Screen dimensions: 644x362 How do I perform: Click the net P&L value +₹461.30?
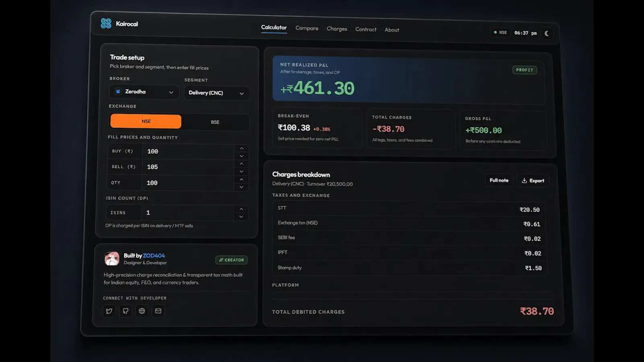click(x=317, y=88)
